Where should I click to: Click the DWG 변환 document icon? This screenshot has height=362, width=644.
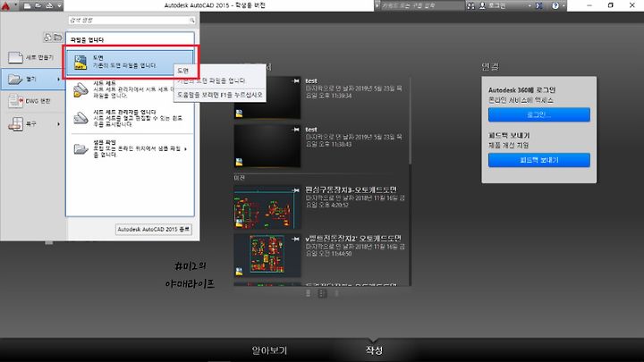[x=15, y=101]
